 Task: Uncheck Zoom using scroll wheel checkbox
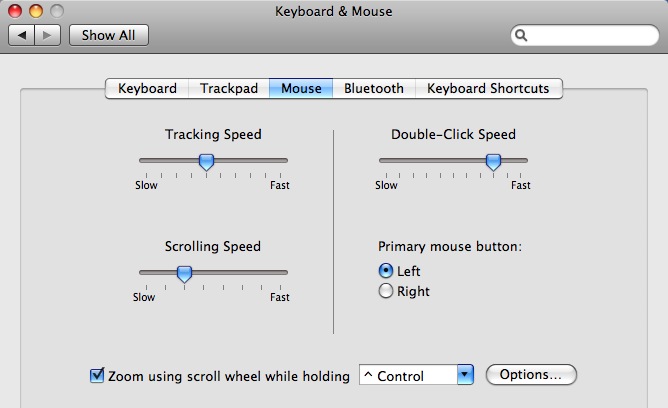coord(97,375)
